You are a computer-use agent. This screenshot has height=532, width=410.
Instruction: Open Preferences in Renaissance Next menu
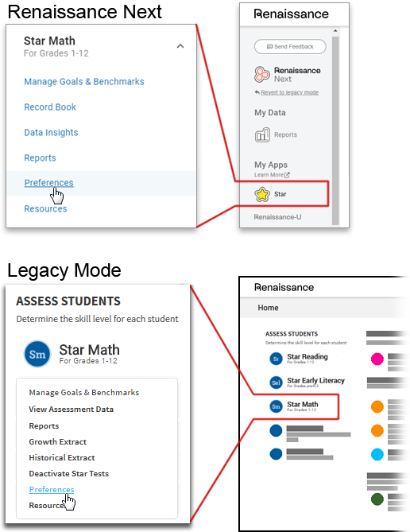[48, 183]
